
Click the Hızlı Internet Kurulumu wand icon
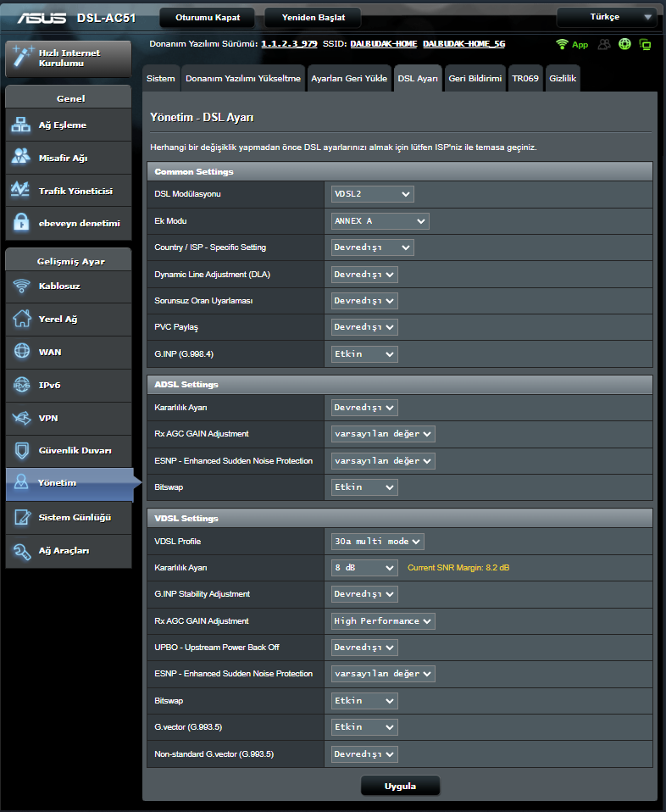(22, 57)
